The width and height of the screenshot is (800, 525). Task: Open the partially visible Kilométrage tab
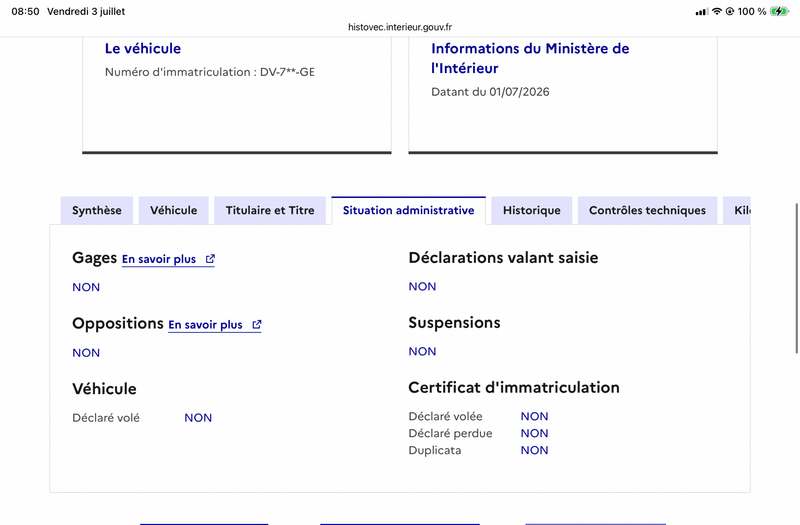pos(737,210)
